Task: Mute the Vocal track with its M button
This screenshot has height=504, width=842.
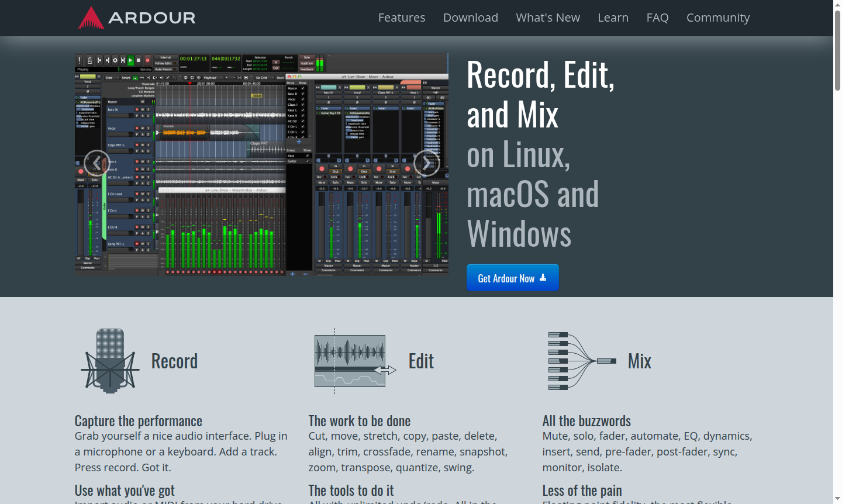Action: pyautogui.click(x=142, y=128)
